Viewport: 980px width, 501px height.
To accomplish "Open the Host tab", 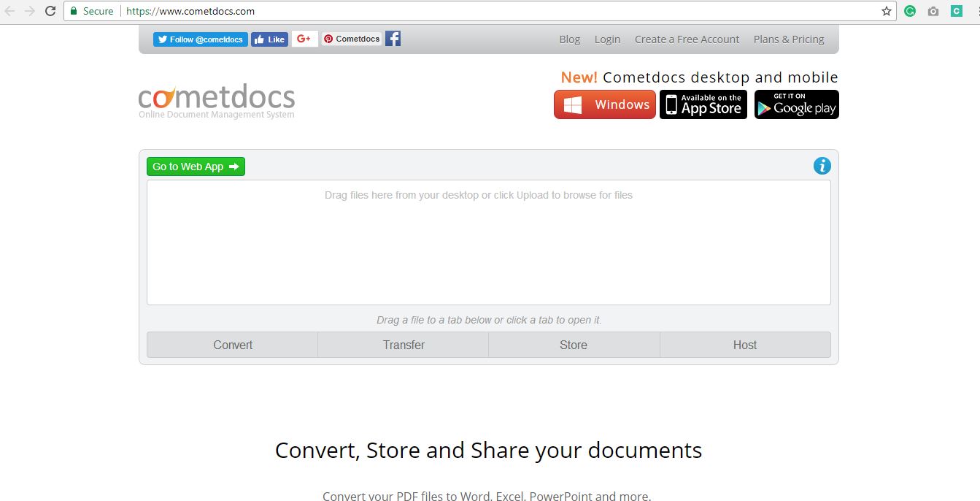I will click(745, 345).
